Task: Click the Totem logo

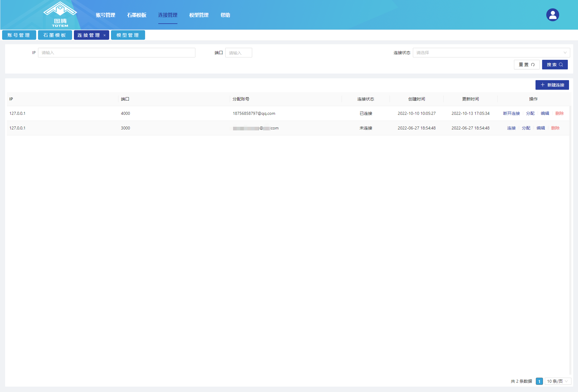Action: 60,14
